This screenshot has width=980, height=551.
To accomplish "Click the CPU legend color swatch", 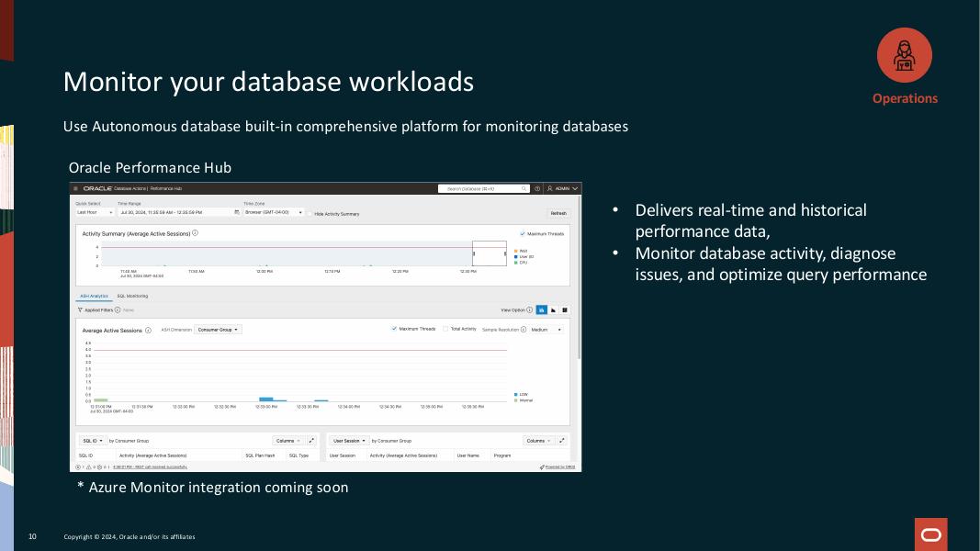I will coord(515,263).
